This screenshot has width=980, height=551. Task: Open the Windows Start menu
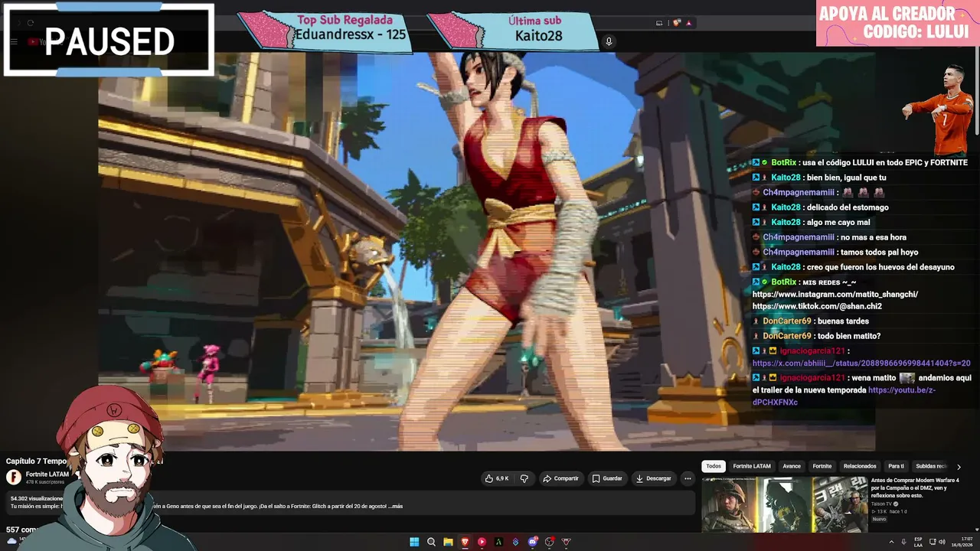click(414, 542)
